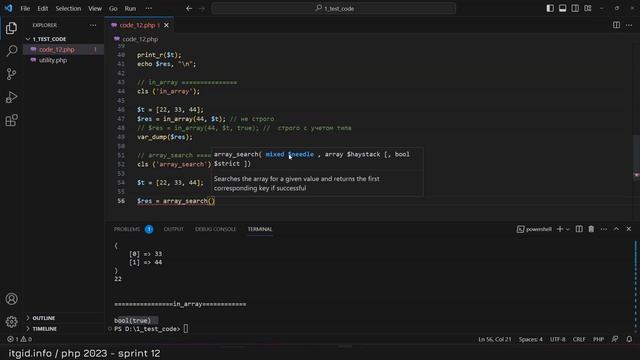Split the editor to the right

click(616, 25)
